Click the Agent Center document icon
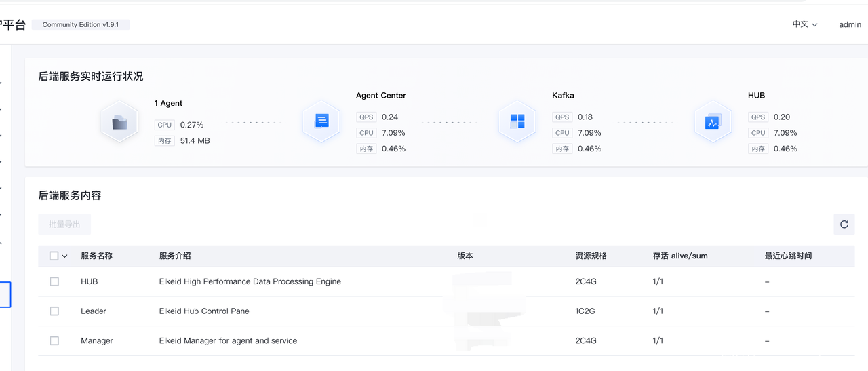This screenshot has width=868, height=371. click(x=321, y=121)
